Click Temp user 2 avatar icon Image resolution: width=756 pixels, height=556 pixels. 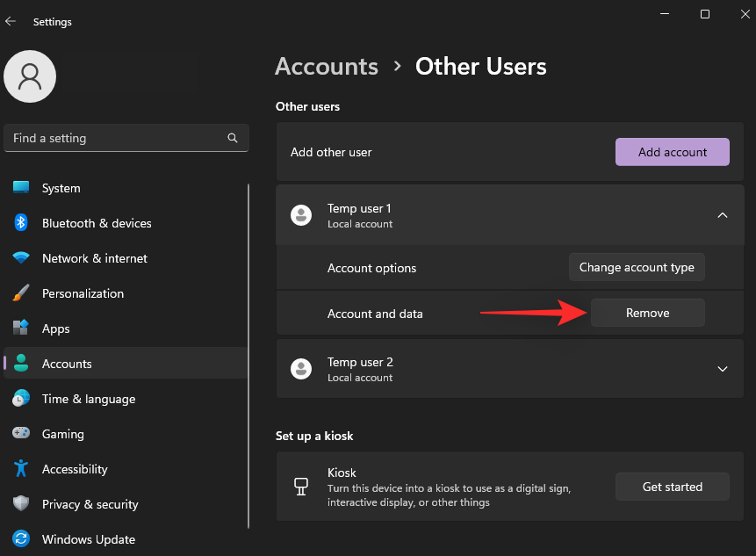[x=301, y=369]
